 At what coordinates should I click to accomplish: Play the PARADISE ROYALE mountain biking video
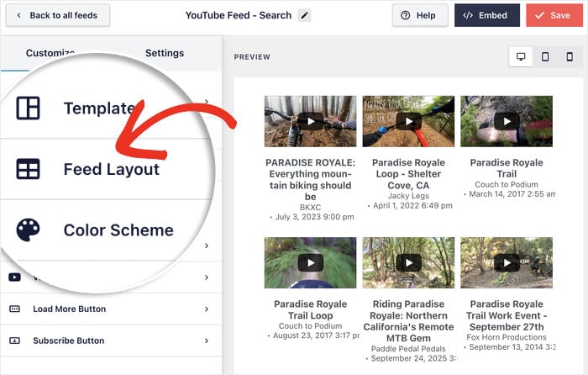click(x=310, y=121)
